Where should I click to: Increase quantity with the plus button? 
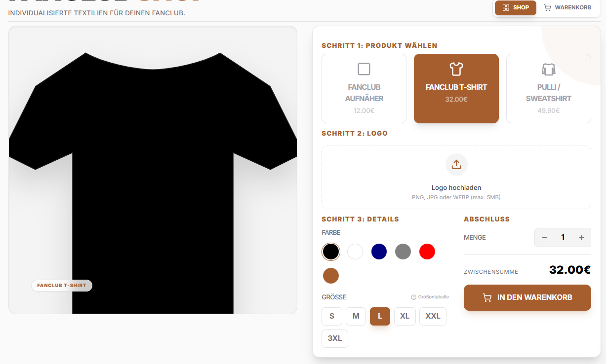pyautogui.click(x=581, y=238)
